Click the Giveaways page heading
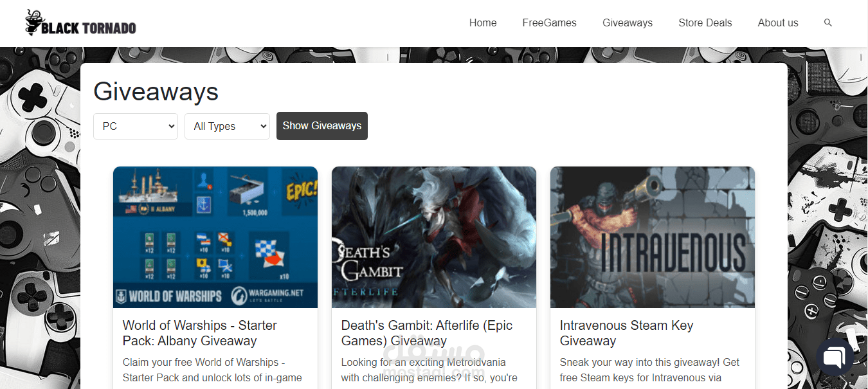The width and height of the screenshot is (868, 389). pos(156,92)
